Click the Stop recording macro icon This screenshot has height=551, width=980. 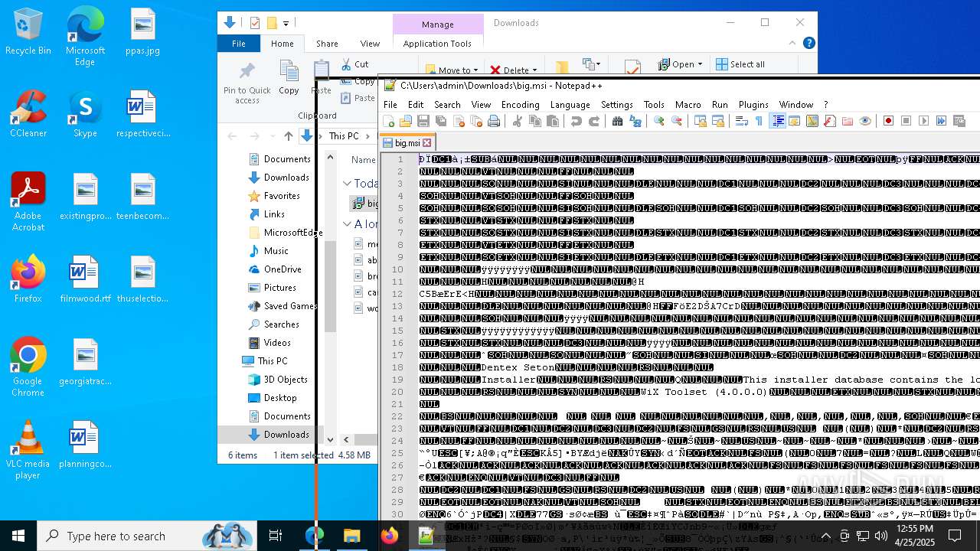[x=906, y=121]
